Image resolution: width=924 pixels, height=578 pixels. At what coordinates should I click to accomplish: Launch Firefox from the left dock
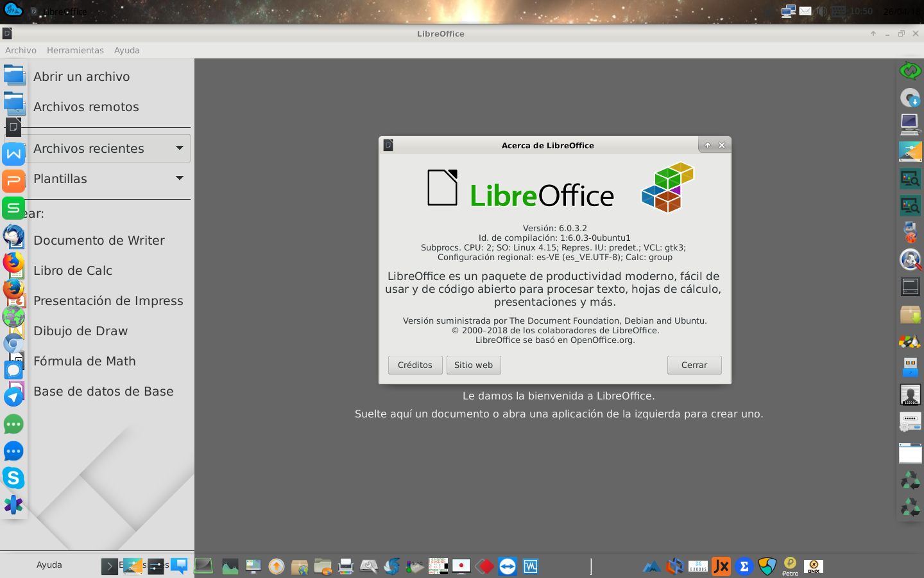coord(14,262)
